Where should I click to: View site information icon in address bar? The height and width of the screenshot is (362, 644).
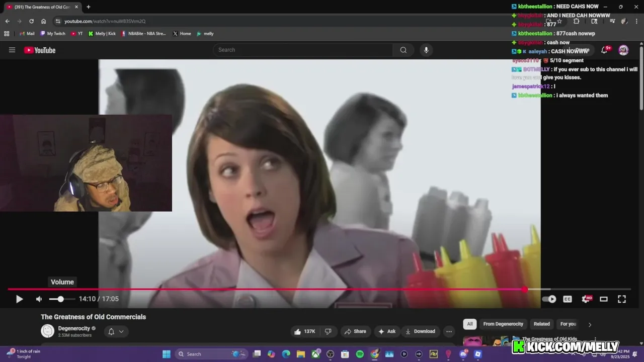pos(58,21)
